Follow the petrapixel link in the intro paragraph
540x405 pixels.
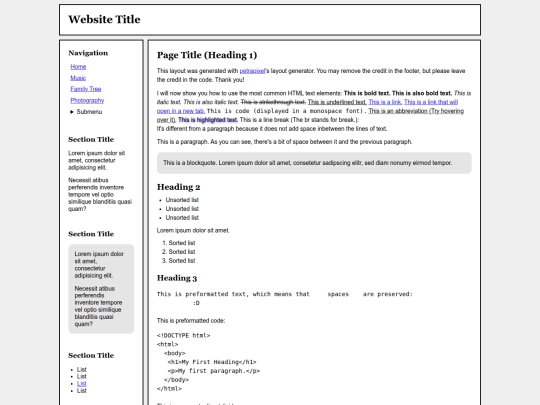click(x=252, y=71)
